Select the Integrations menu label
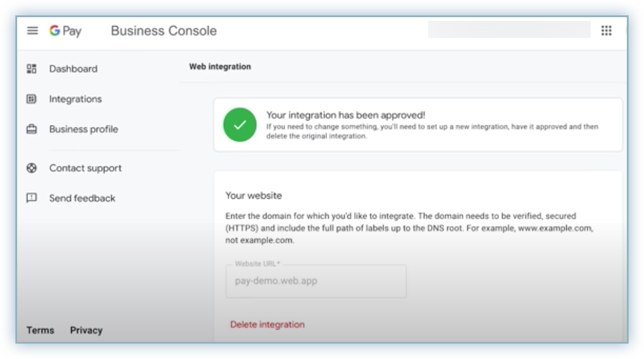 pyautogui.click(x=75, y=99)
